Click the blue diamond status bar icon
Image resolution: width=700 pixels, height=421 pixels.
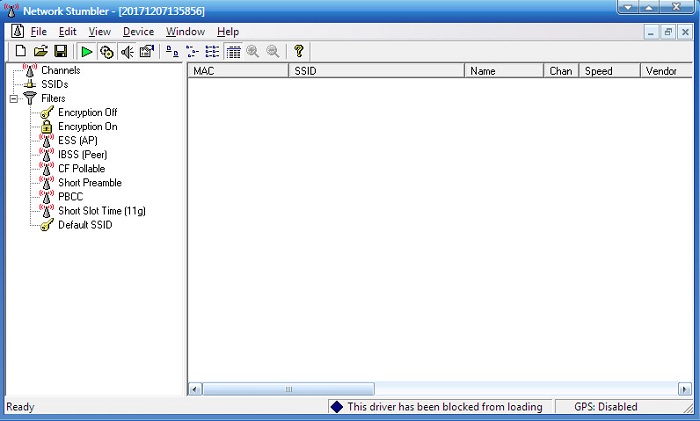tap(337, 407)
